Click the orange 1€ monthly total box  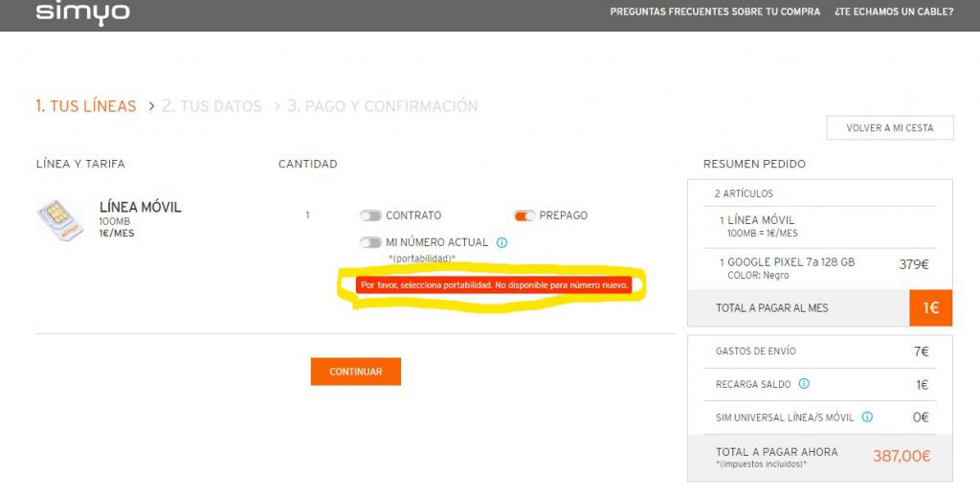tap(930, 308)
